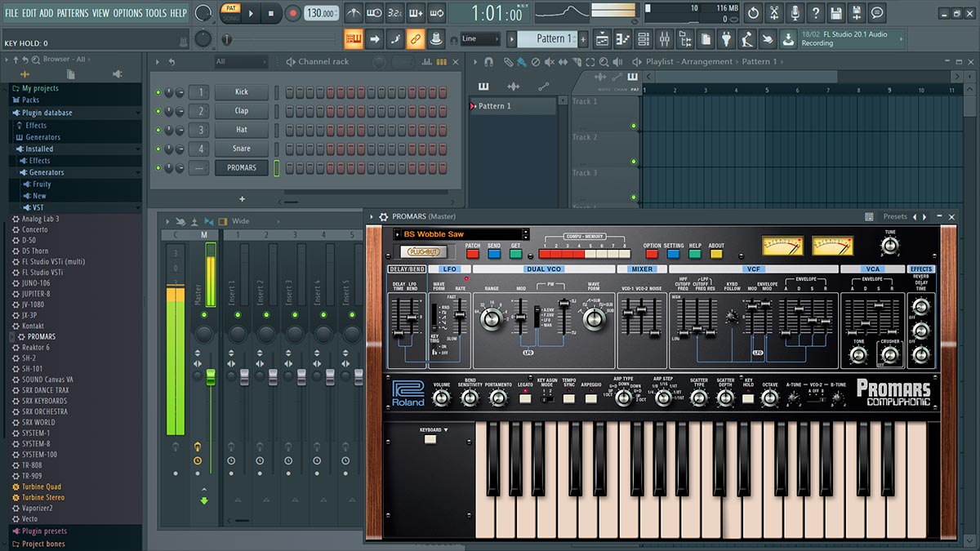The width and height of the screenshot is (980, 551).
Task: Open PROMARS plugin gear settings icon
Action: pos(383,217)
